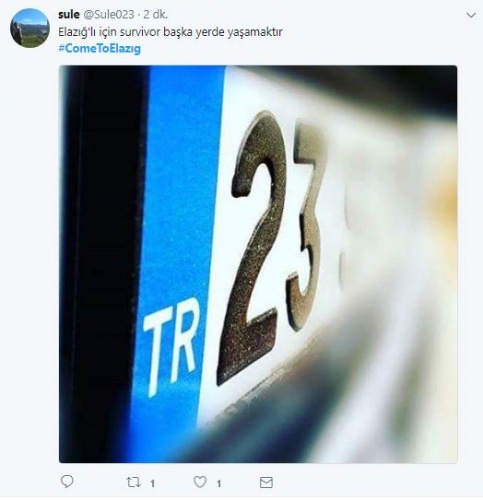Click the tweet text about survivor
Image resolution: width=483 pixels, height=500 pixels.
[170, 32]
